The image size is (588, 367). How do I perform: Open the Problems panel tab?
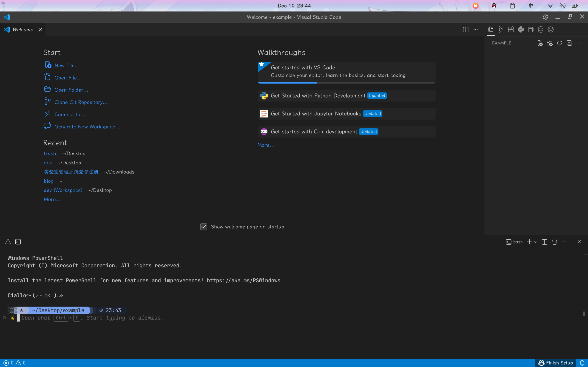click(8, 242)
